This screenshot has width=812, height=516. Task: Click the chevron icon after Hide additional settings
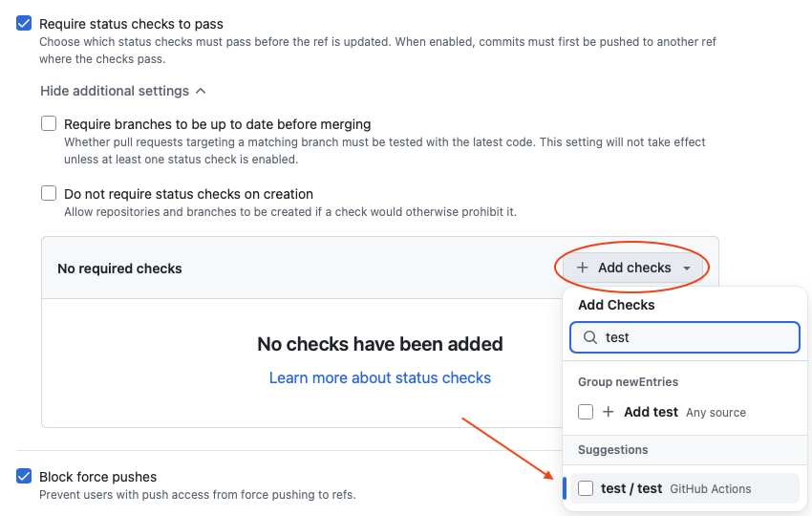coord(201,91)
